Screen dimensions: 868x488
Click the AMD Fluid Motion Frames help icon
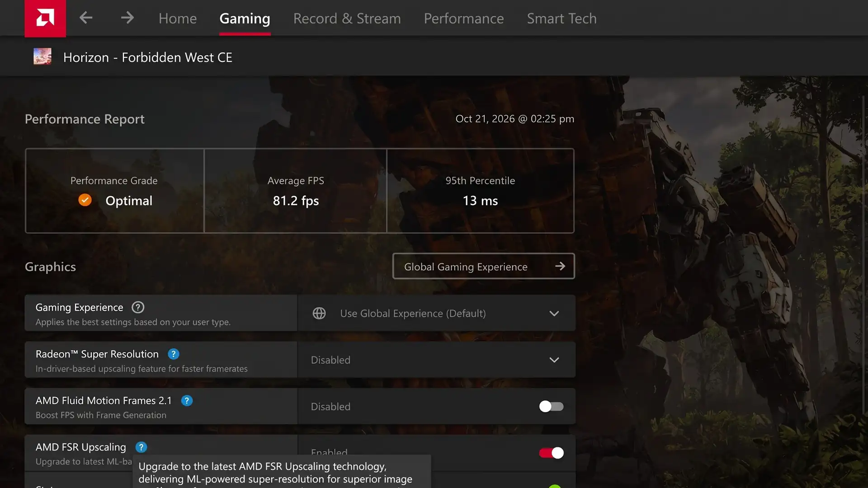pos(187,400)
